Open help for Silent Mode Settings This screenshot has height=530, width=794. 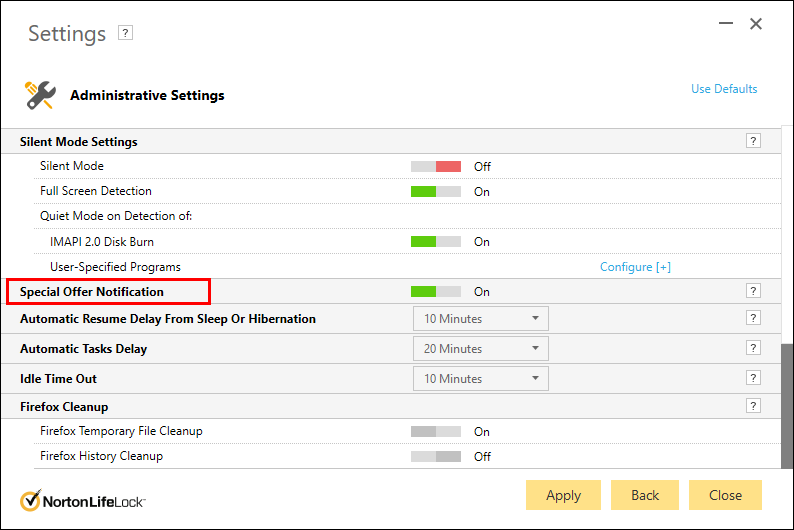point(753,141)
